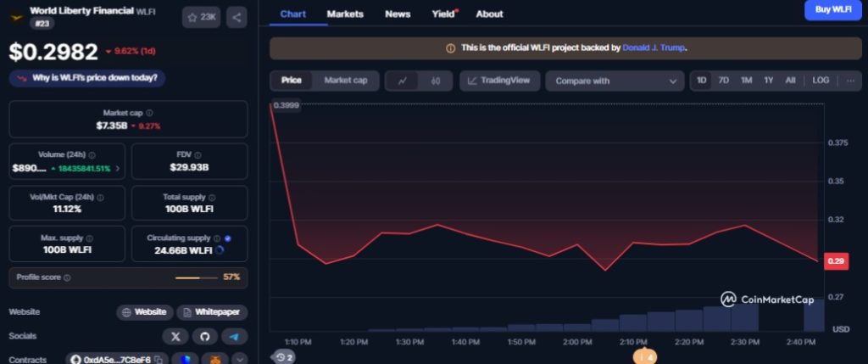Click the red 0.29 current price tag
The image size is (868, 364).
pos(836,261)
